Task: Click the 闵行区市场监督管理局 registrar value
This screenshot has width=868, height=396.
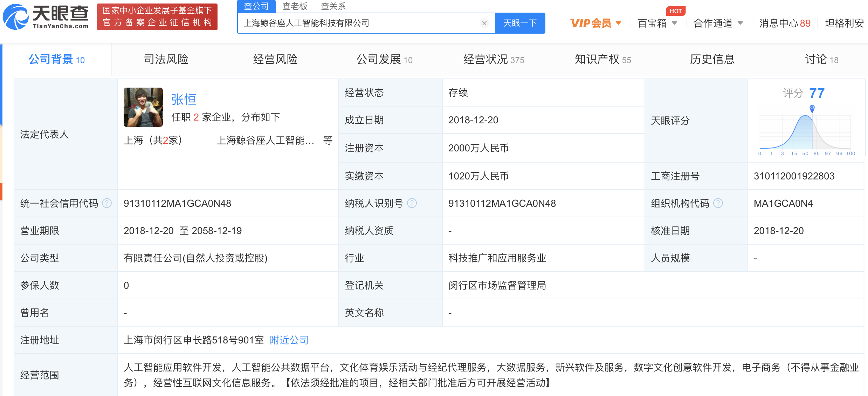Action: click(497, 285)
